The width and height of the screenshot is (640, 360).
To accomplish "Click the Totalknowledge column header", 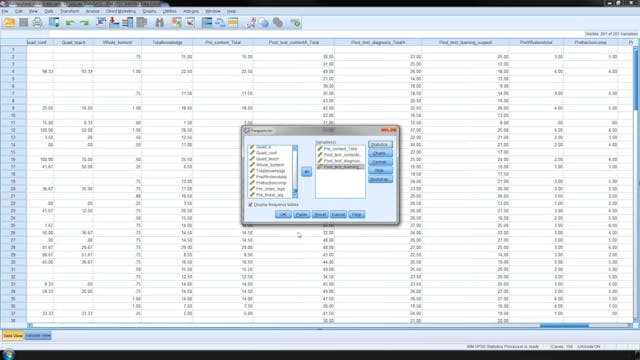I will pos(167,42).
